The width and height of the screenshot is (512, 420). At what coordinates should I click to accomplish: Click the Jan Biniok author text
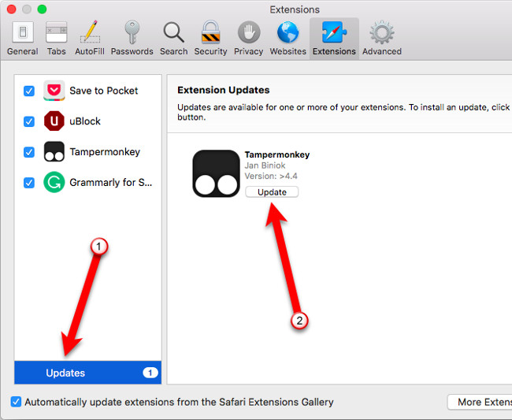tap(265, 165)
